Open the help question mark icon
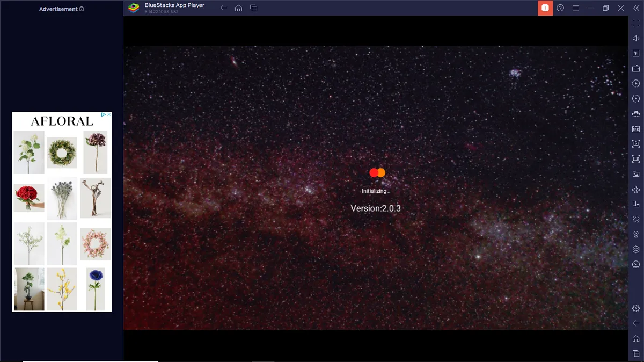Screen dimensions: 644x362 (560, 8)
